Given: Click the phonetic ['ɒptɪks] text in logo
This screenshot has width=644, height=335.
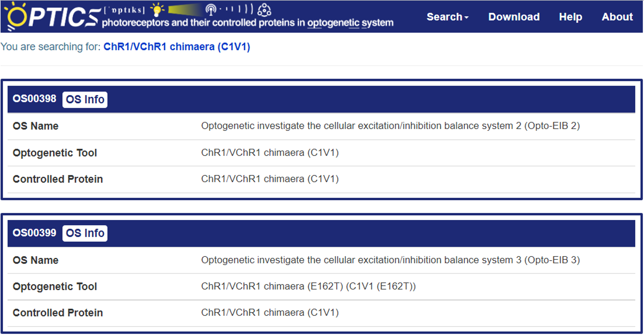Looking at the screenshot, I should pos(124,10).
